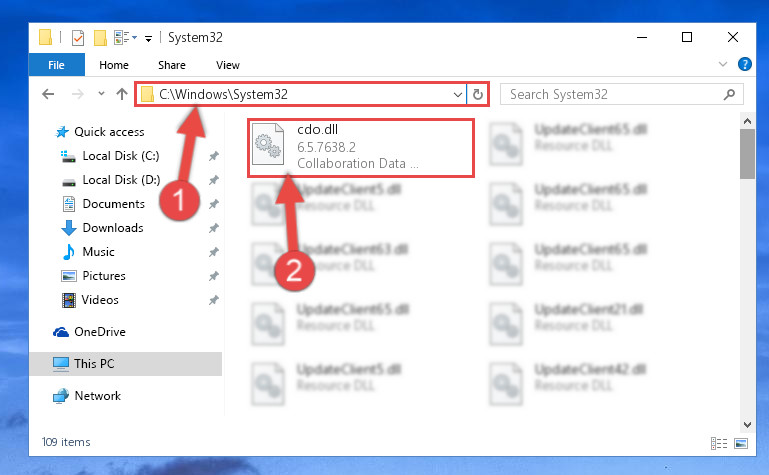The width and height of the screenshot is (769, 475).
Task: Click the search magnifier icon
Action: pyautogui.click(x=729, y=94)
